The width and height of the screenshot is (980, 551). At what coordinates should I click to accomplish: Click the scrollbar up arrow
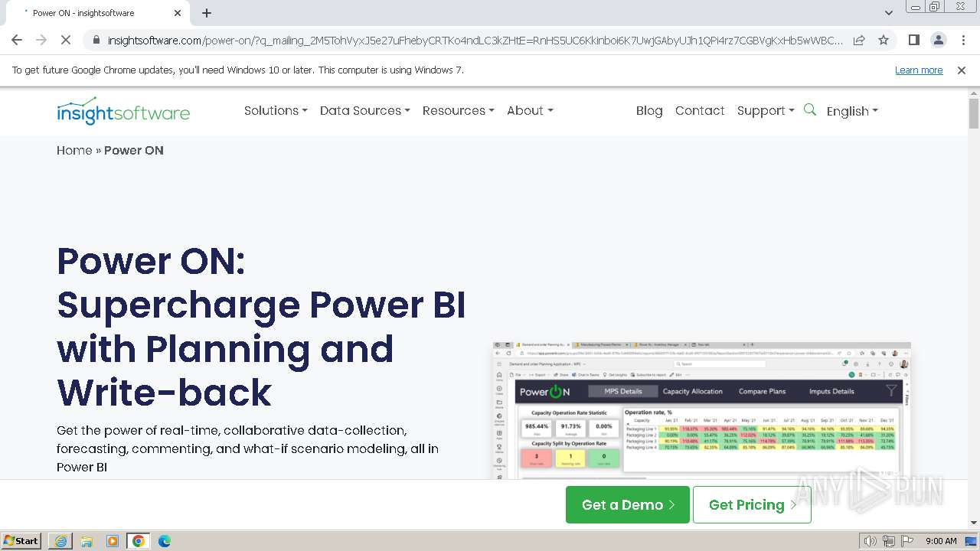pyautogui.click(x=974, y=93)
